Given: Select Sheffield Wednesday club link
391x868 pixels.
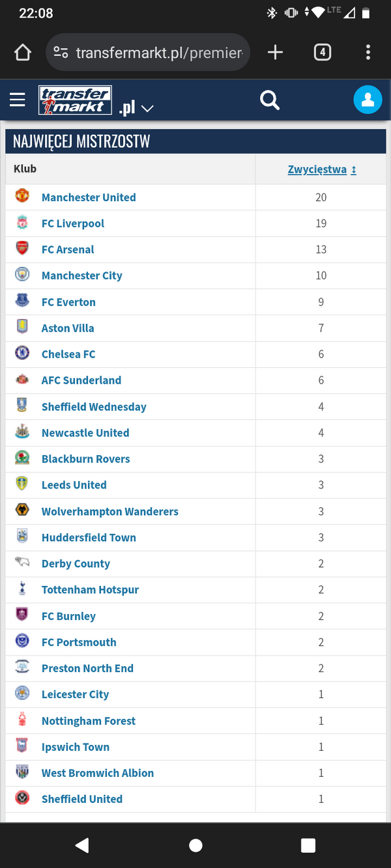Looking at the screenshot, I should point(94,407).
